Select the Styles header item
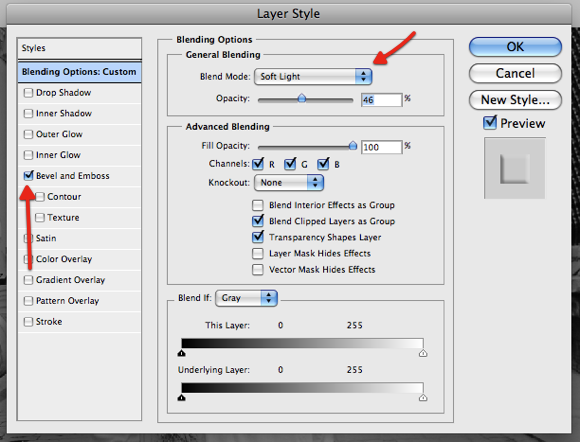The width and height of the screenshot is (580, 442). pos(80,48)
